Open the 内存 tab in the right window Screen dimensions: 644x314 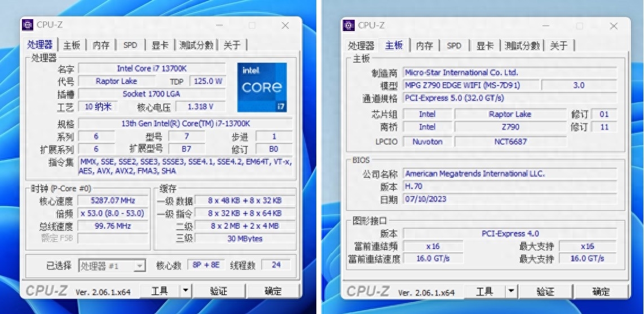coord(425,45)
